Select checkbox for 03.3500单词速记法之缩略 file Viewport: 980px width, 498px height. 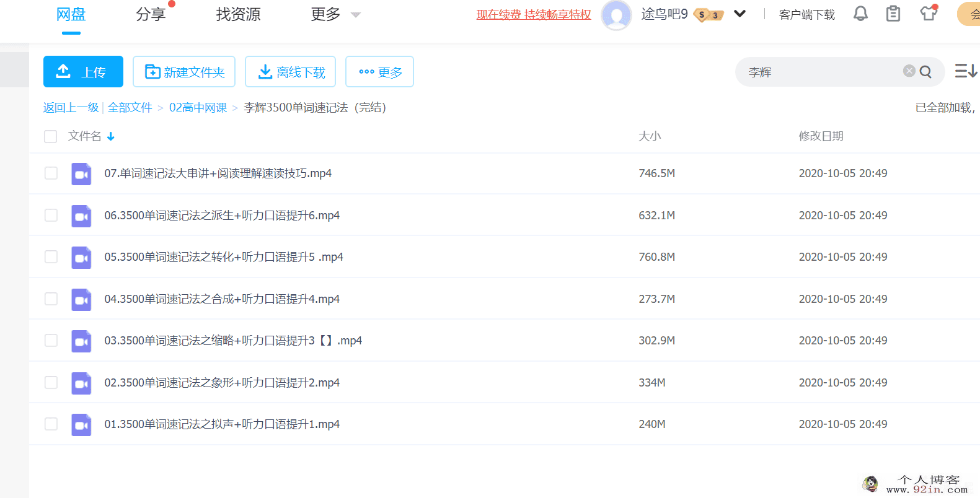click(51, 340)
